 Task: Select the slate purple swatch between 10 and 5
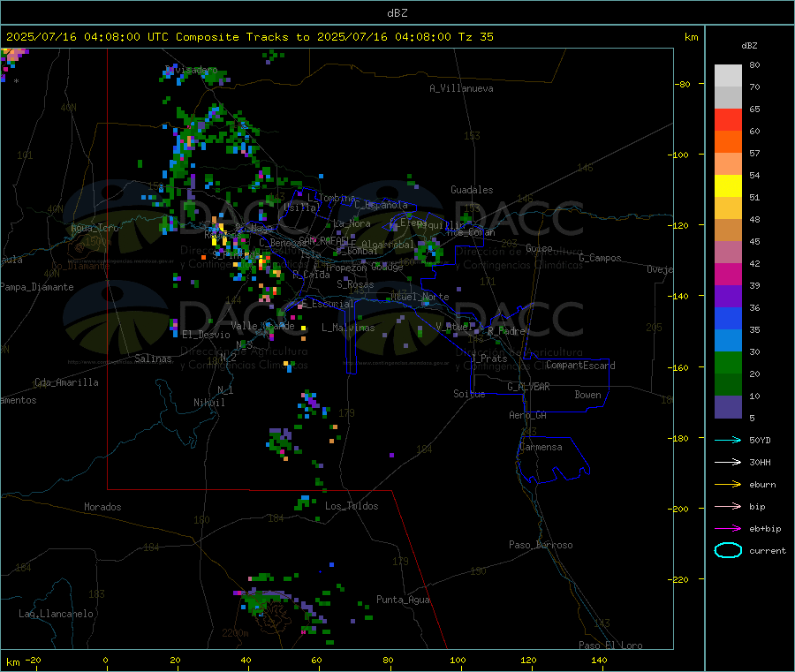coord(728,407)
